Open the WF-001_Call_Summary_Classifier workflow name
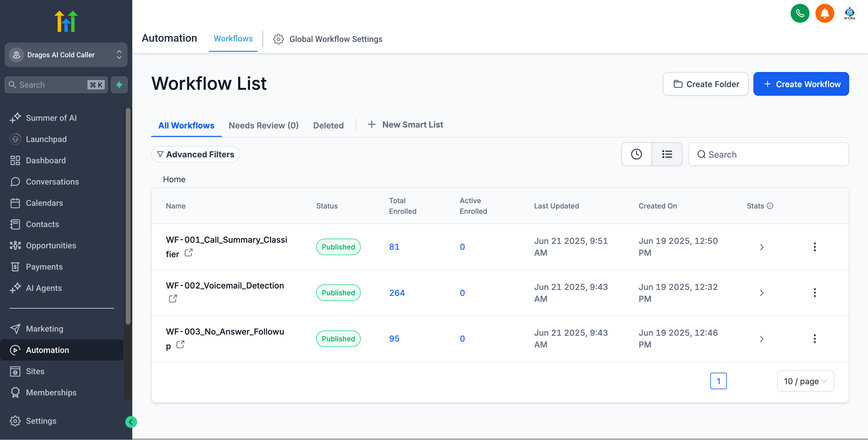868x440 pixels. 226,247
